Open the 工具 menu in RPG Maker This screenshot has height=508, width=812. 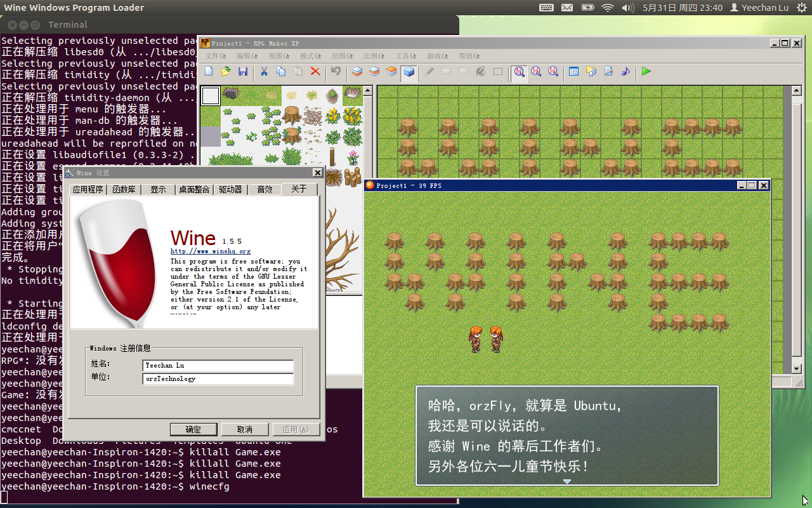tap(406, 56)
